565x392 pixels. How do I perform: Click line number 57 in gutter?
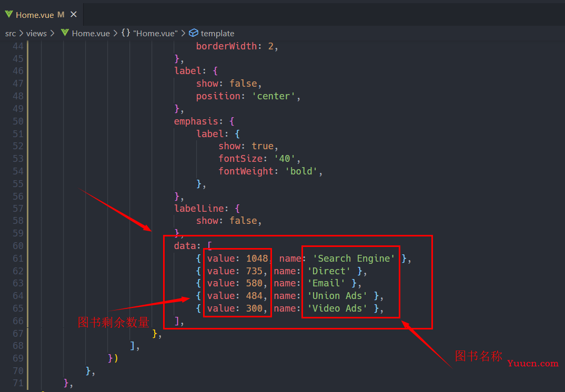coord(18,209)
